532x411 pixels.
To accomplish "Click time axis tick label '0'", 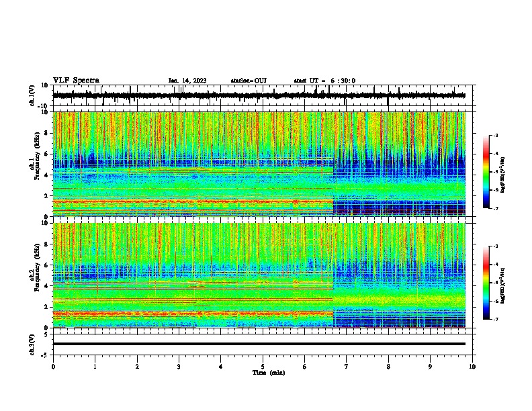I will [x=53, y=367].
